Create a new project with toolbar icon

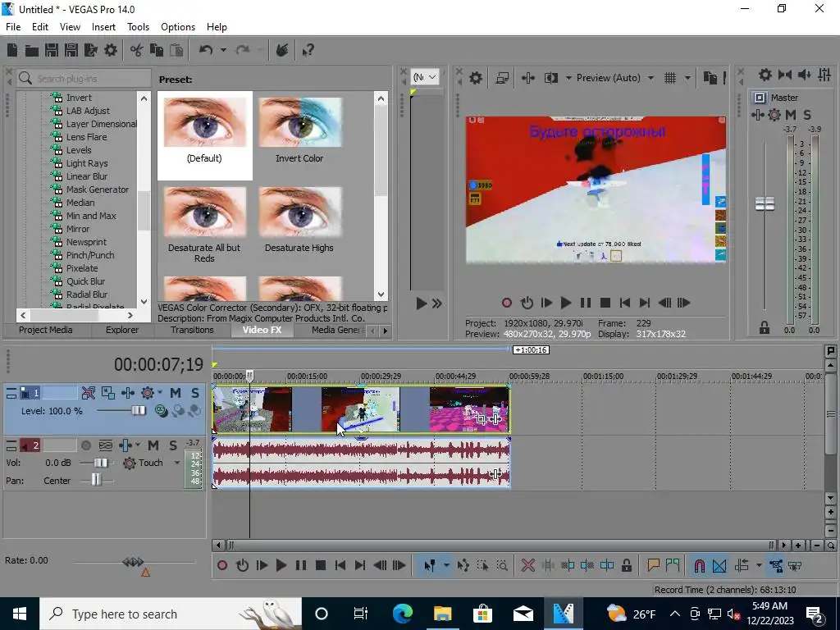(x=12, y=50)
